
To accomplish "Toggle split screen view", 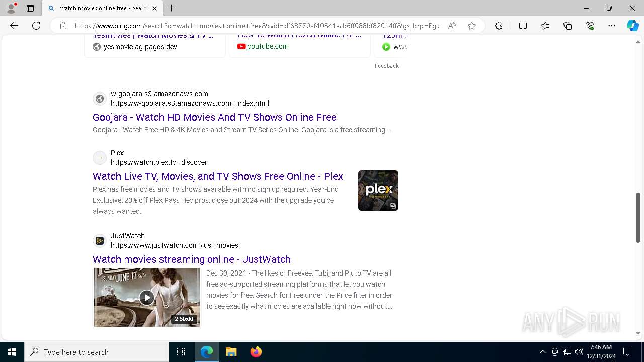I will point(523,26).
